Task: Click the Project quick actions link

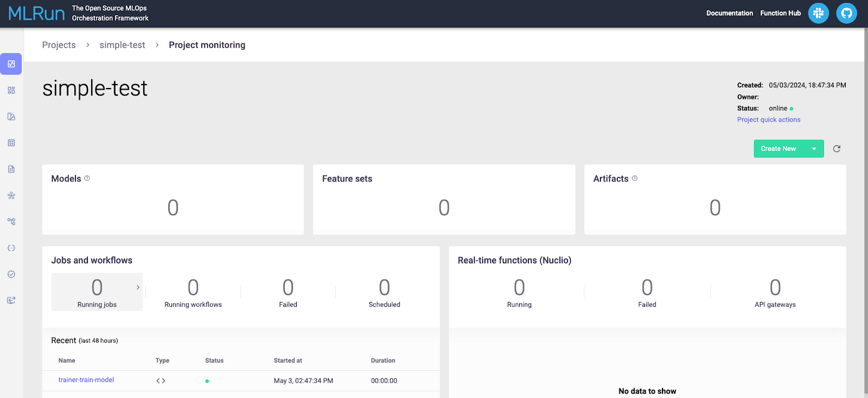Action: (768, 119)
